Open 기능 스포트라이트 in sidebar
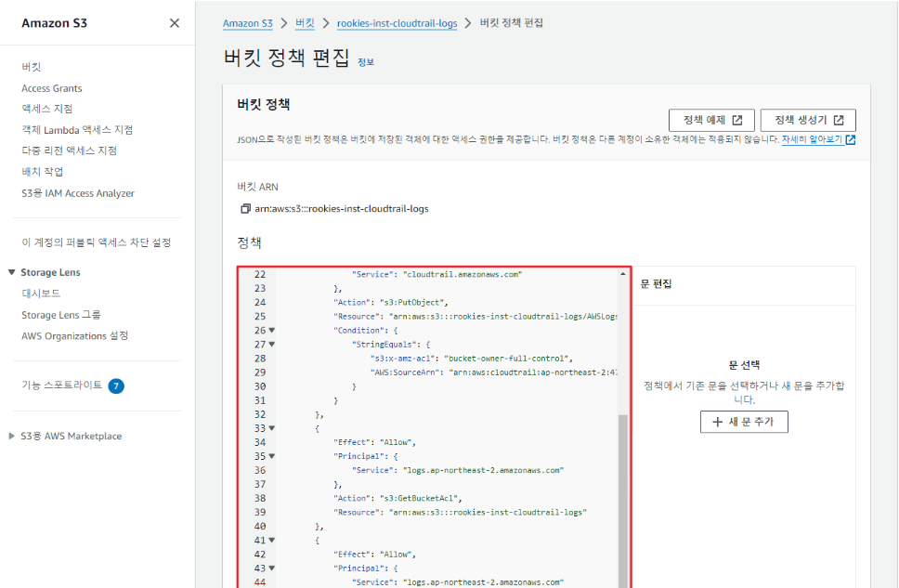The image size is (899, 588). pos(62,385)
